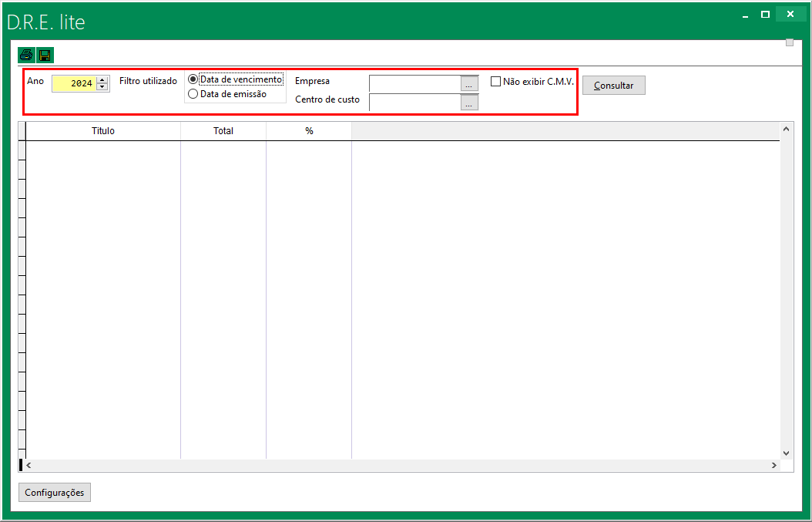
Task: Click the % column header
Action: (309, 131)
